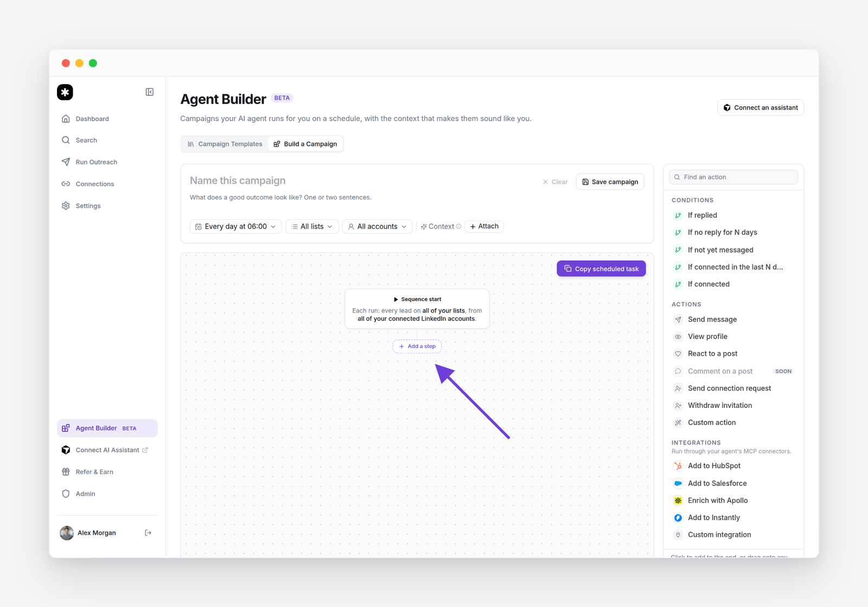Click the log out icon beside Alex Morgan
The image size is (868, 607).
(148, 533)
